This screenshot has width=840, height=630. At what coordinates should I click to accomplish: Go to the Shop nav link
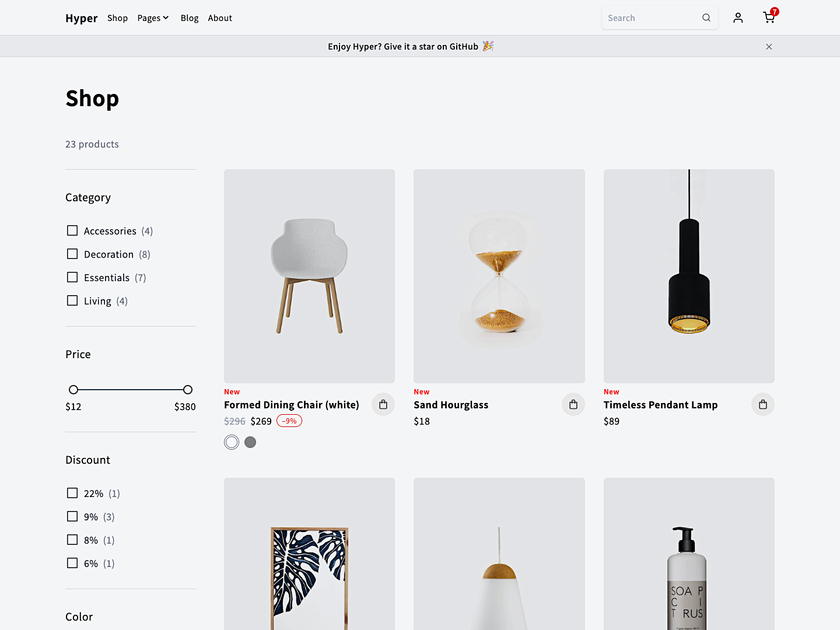pos(117,18)
